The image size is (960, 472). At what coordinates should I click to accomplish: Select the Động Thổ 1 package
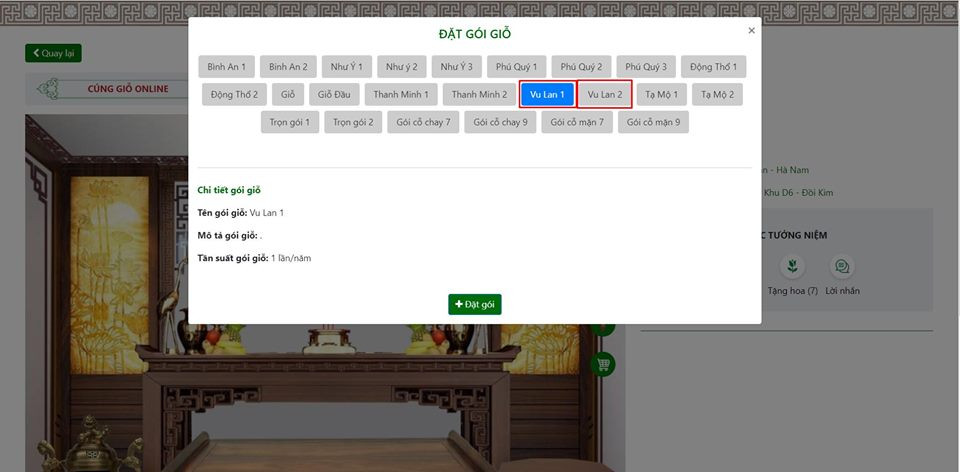713,67
